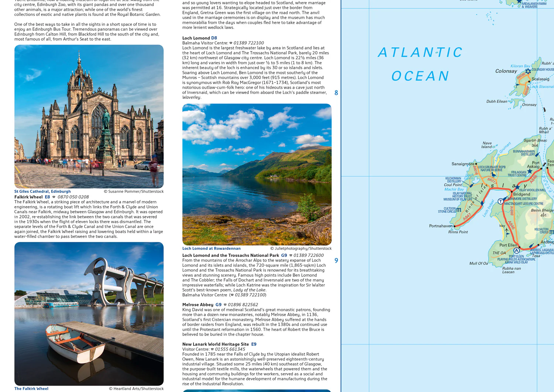Image resolution: width=554 pixels, height=392 pixels.
Task: Click the 'Loch Lomond and the Trossachs National Park' heading
Action: tap(231, 255)
